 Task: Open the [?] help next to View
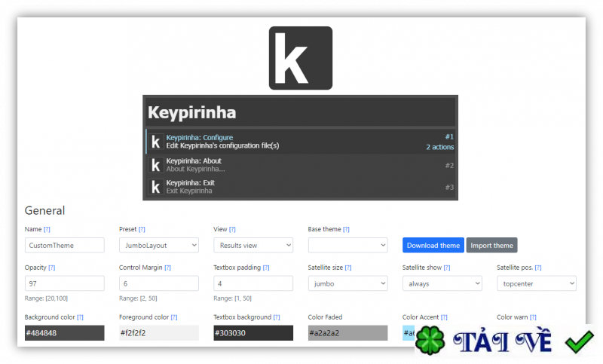click(232, 229)
